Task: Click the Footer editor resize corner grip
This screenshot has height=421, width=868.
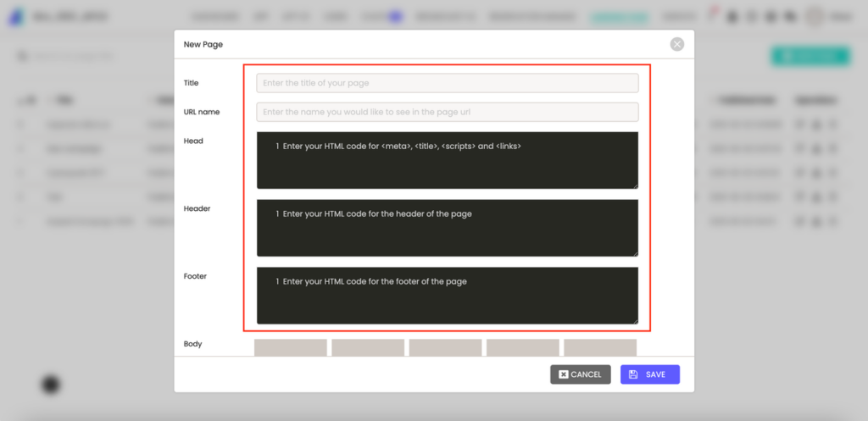Action: click(635, 321)
